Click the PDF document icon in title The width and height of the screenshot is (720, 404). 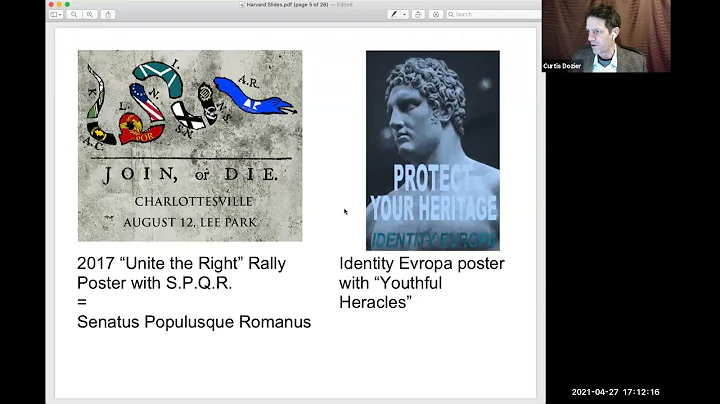coord(242,5)
